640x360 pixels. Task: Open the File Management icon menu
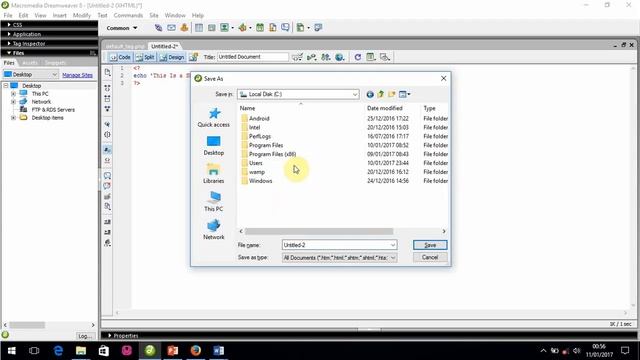pyautogui.click(x=326, y=57)
